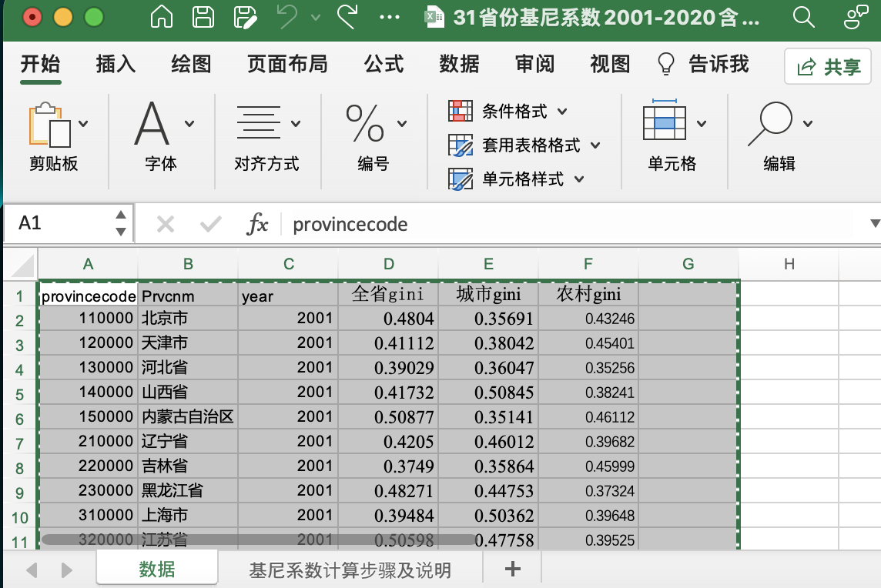Open the more options ellipsis in title bar
Viewport: 881px width, 588px height.
point(390,18)
